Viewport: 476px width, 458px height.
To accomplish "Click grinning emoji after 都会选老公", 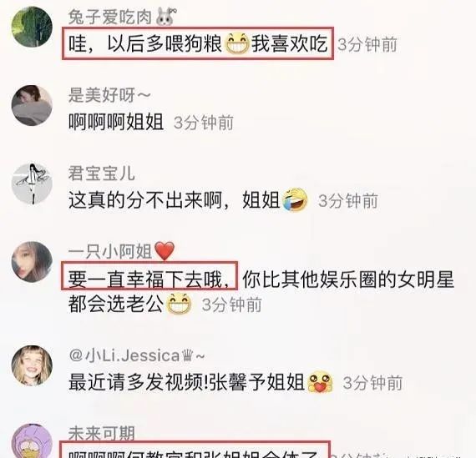I will point(179,304).
